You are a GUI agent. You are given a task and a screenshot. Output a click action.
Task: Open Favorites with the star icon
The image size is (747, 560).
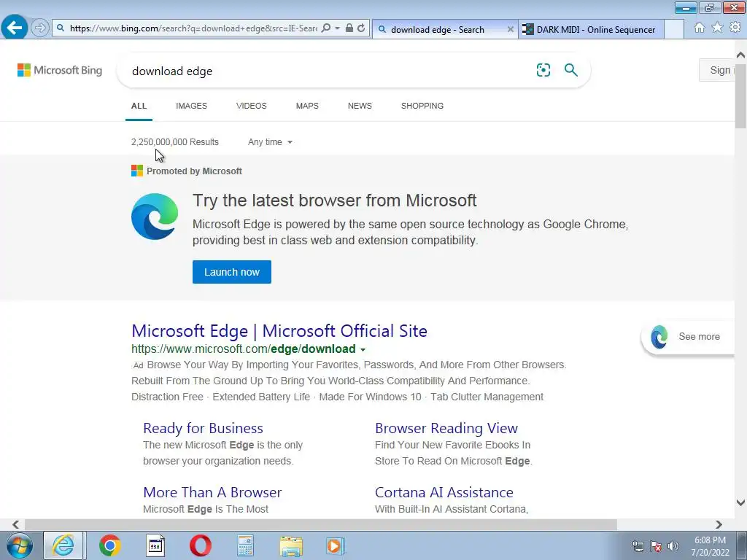point(717,28)
